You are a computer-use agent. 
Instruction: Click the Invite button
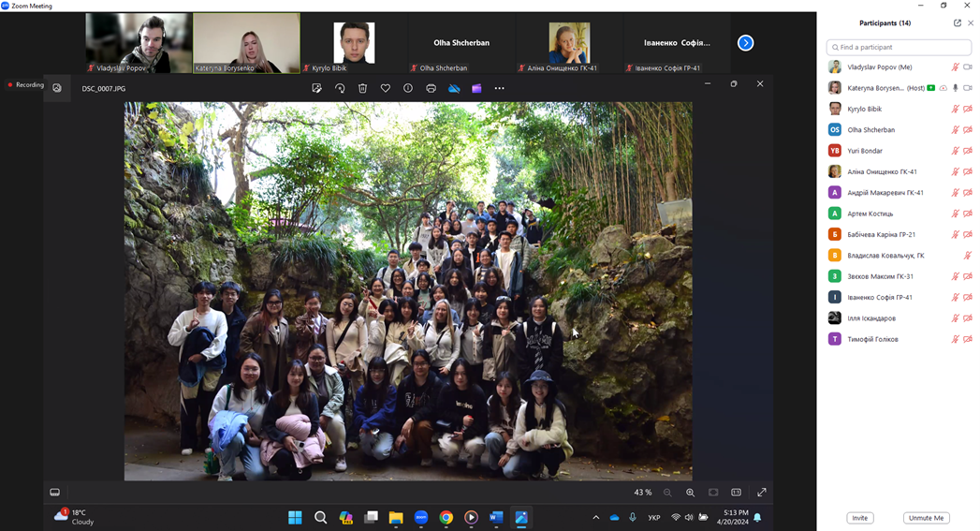(859, 518)
